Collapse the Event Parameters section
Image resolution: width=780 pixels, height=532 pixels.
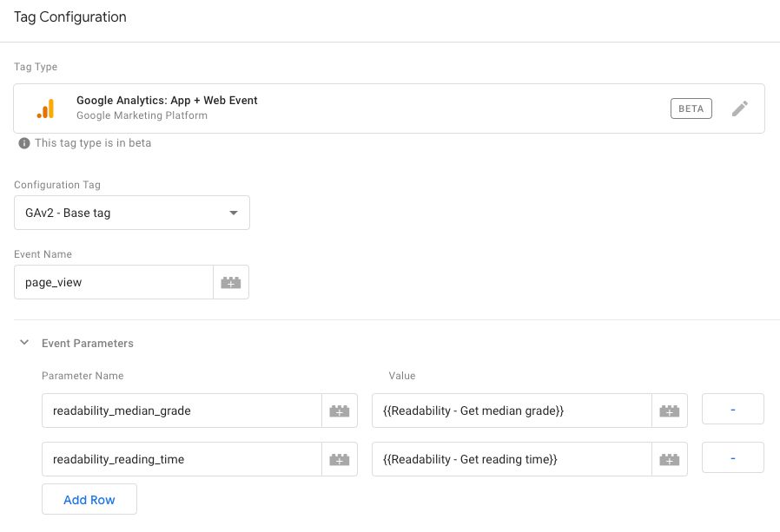click(x=23, y=343)
